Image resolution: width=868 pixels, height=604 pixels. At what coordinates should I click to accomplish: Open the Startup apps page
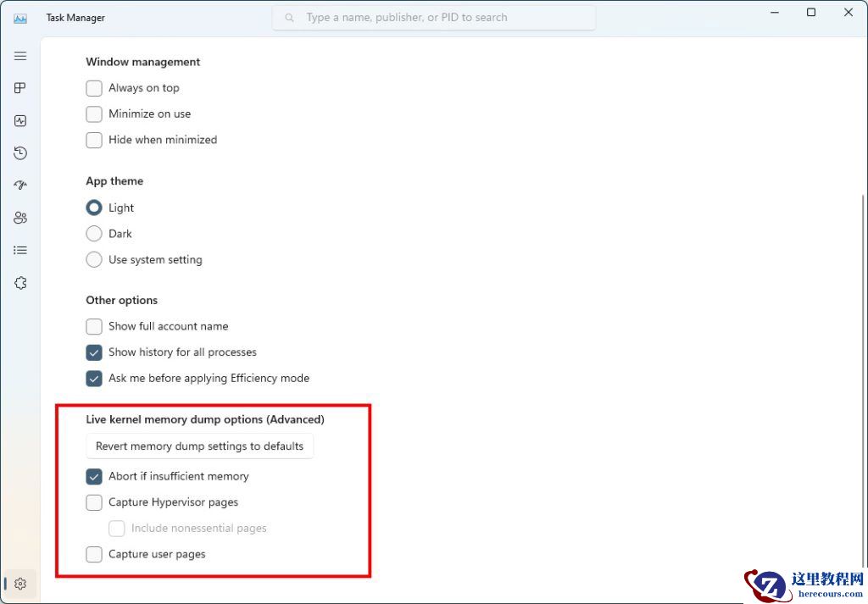20,185
